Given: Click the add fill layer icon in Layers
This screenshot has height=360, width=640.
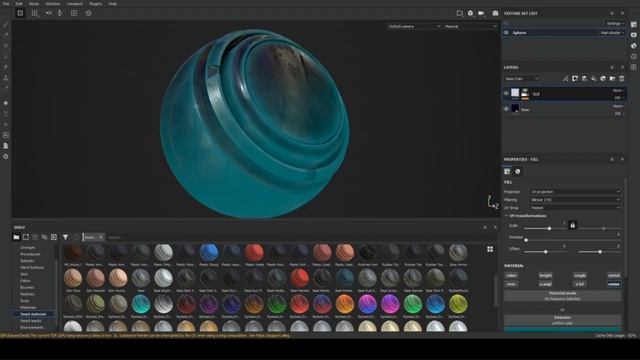Looking at the screenshot, I should pos(593,78).
